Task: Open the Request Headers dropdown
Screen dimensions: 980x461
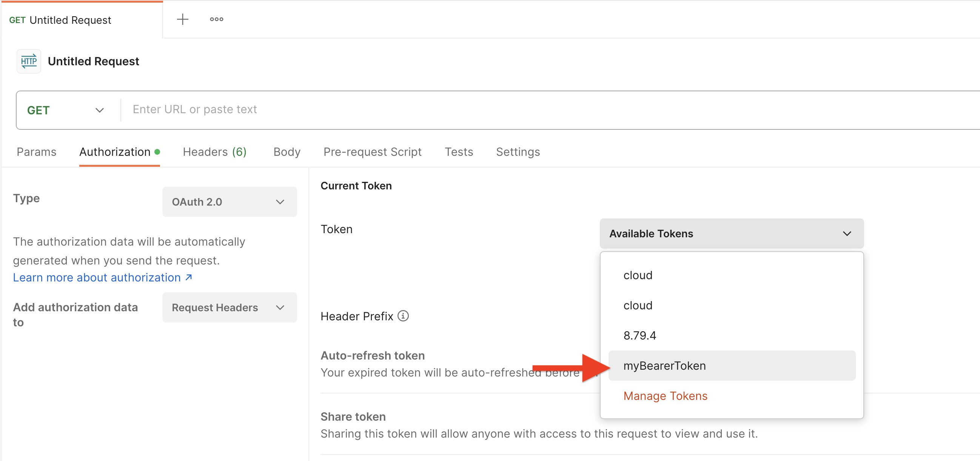Action: pyautogui.click(x=229, y=307)
